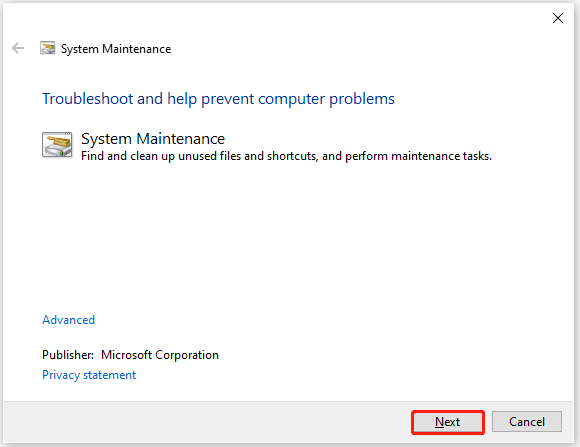Click the blue 'Troubleshoot and help prevent' heading
The height and width of the screenshot is (447, 580).
pyautogui.click(x=218, y=99)
